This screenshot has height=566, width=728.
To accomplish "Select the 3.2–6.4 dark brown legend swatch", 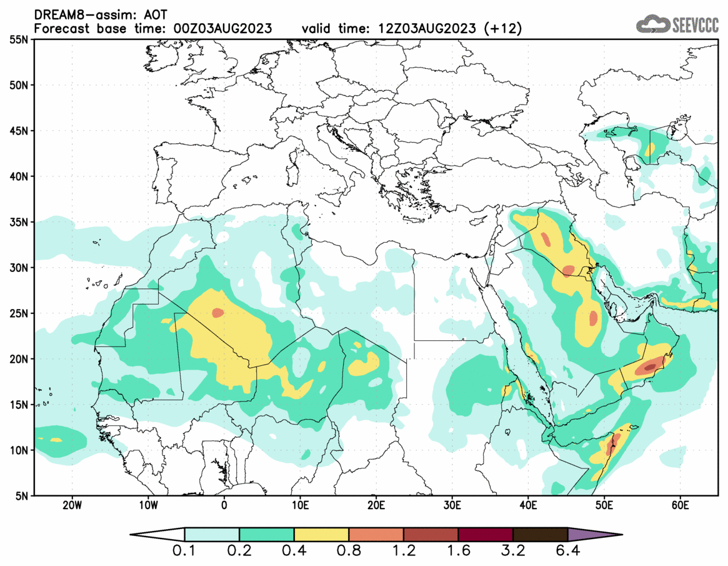I will (x=541, y=534).
